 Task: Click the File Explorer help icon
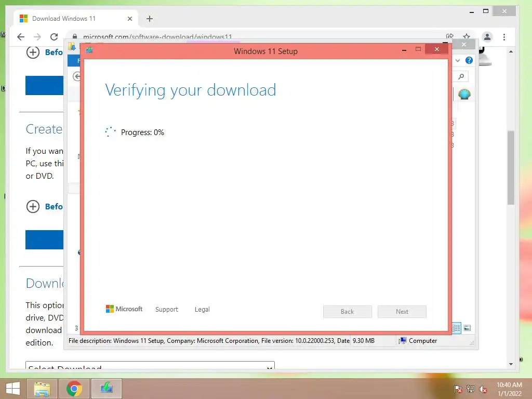coord(469,60)
